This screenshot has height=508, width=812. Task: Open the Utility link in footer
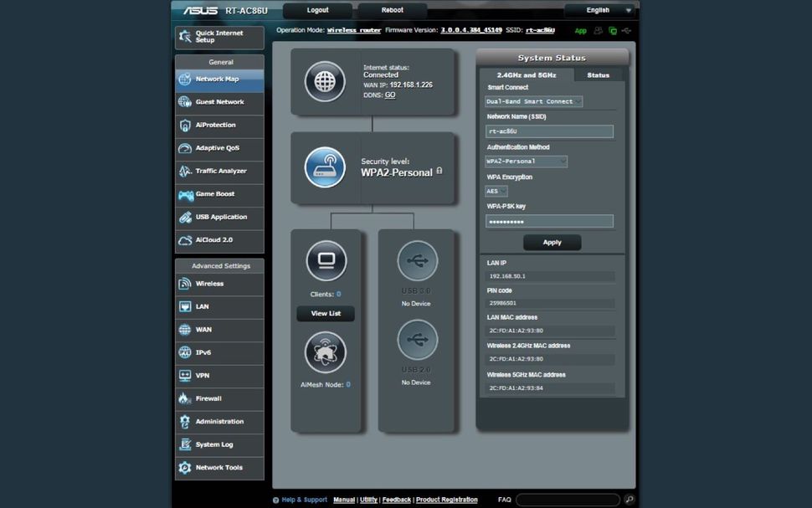coord(368,500)
